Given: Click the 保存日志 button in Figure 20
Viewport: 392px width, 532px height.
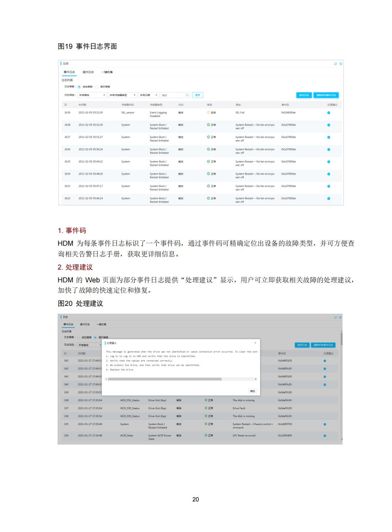Looking at the screenshot, I should pyautogui.click(x=302, y=345).
